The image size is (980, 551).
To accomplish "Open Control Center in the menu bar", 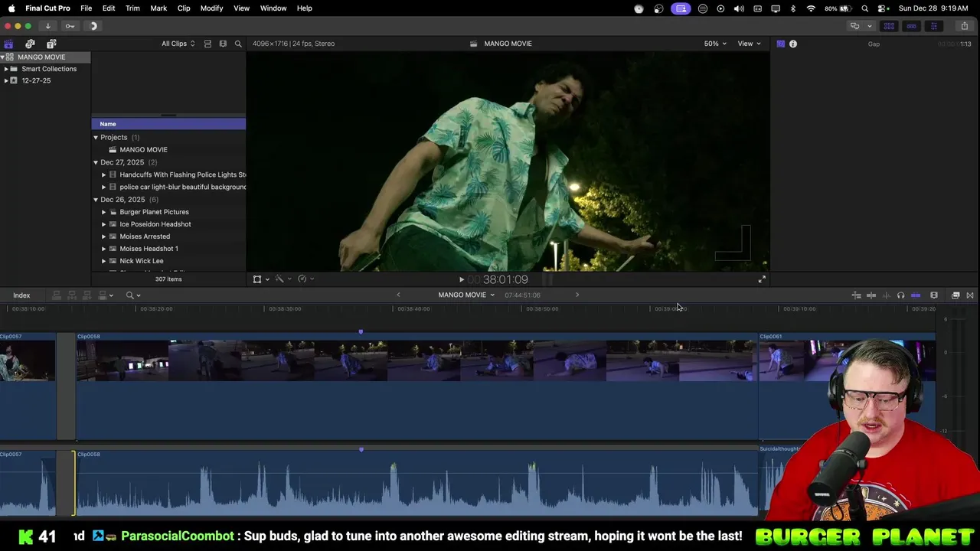I will pyautogui.click(x=883, y=8).
